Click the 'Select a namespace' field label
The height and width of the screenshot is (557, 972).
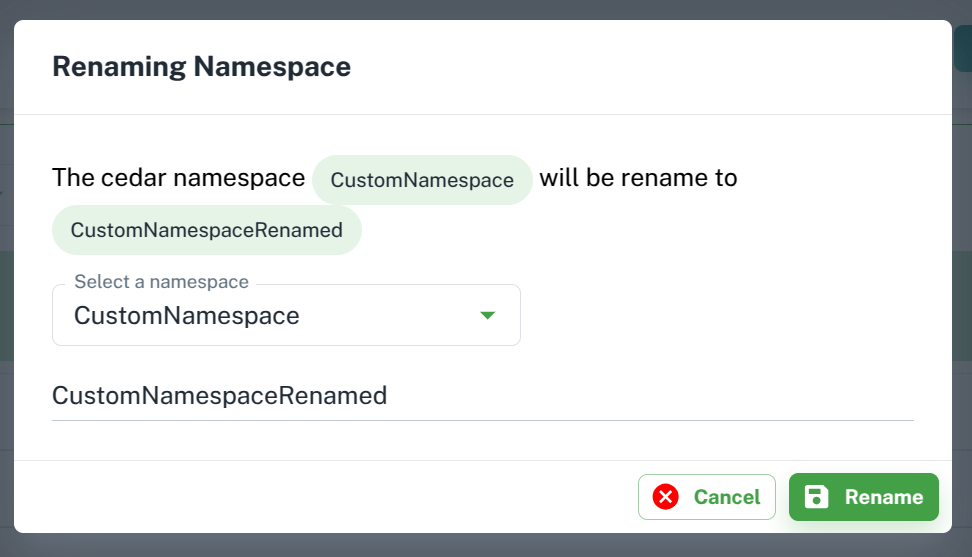point(161,282)
